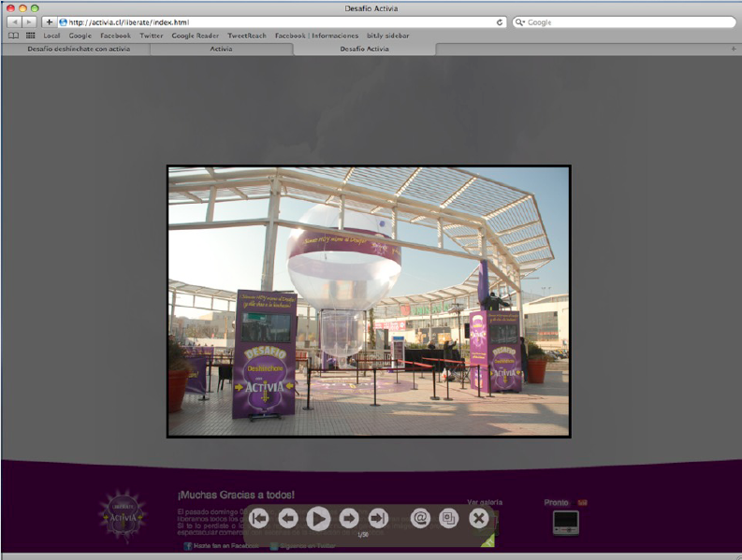Advance to the next slideshow photo
Viewport: 742px width, 560px height.
pos(349,518)
